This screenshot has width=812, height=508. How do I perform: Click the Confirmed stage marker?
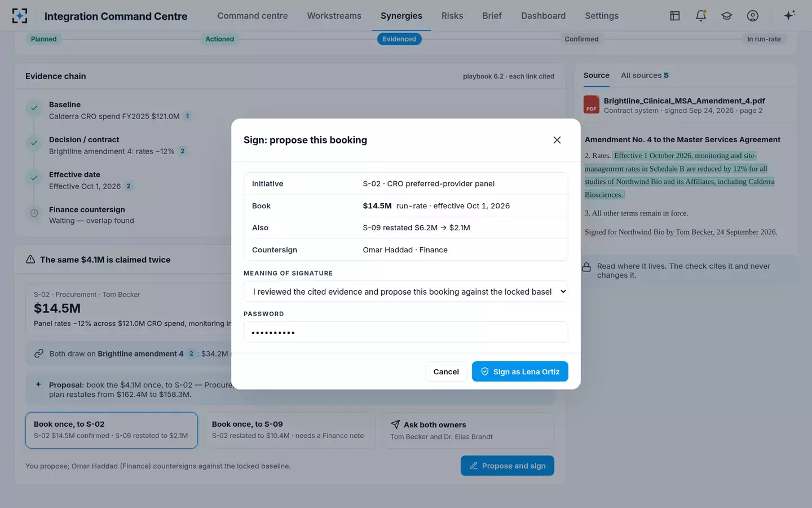pyautogui.click(x=581, y=39)
